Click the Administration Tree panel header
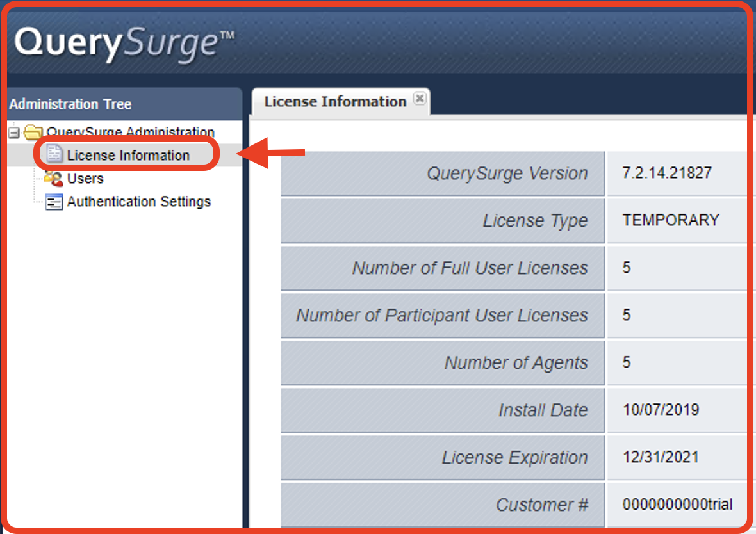The width and height of the screenshot is (756, 534). click(x=124, y=104)
